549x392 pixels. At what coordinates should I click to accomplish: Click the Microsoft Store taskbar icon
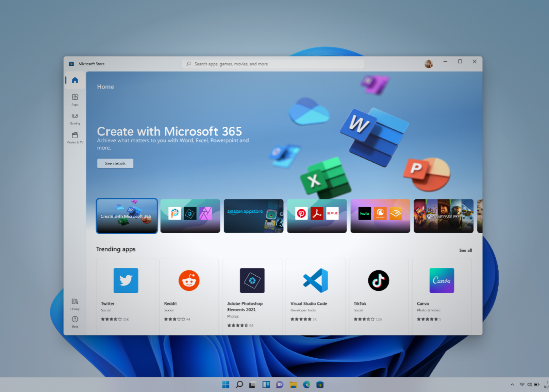coord(320,384)
